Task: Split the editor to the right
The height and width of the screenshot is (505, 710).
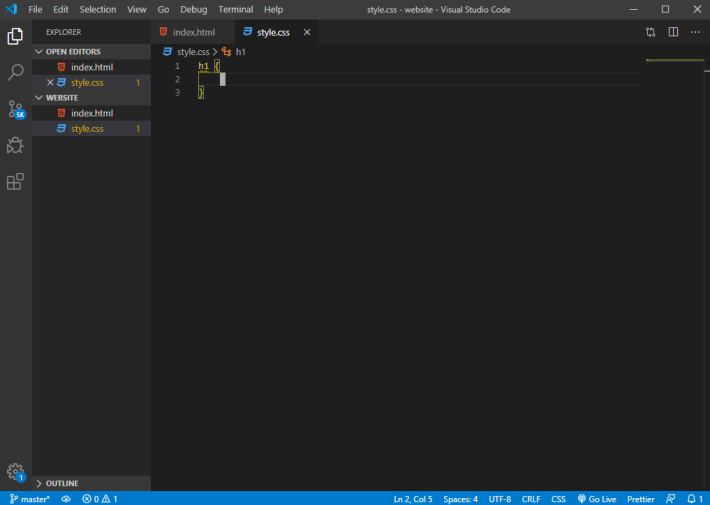Action: [673, 32]
